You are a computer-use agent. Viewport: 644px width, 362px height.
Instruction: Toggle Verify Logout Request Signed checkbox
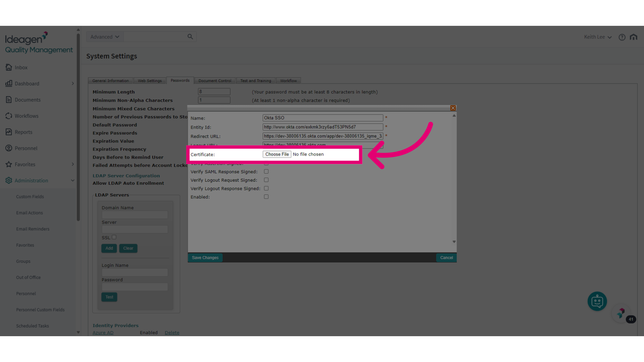click(x=266, y=180)
